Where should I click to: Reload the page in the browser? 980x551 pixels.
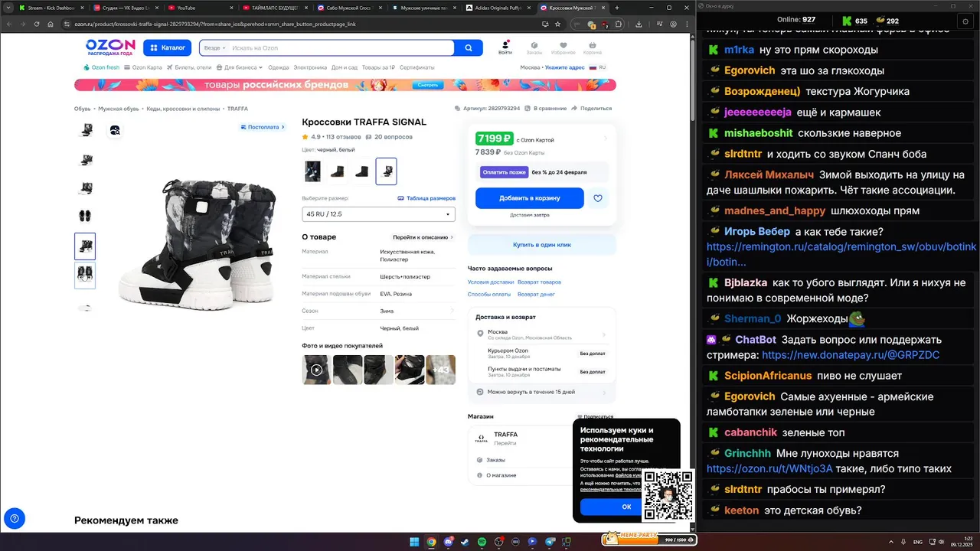pos(36,24)
